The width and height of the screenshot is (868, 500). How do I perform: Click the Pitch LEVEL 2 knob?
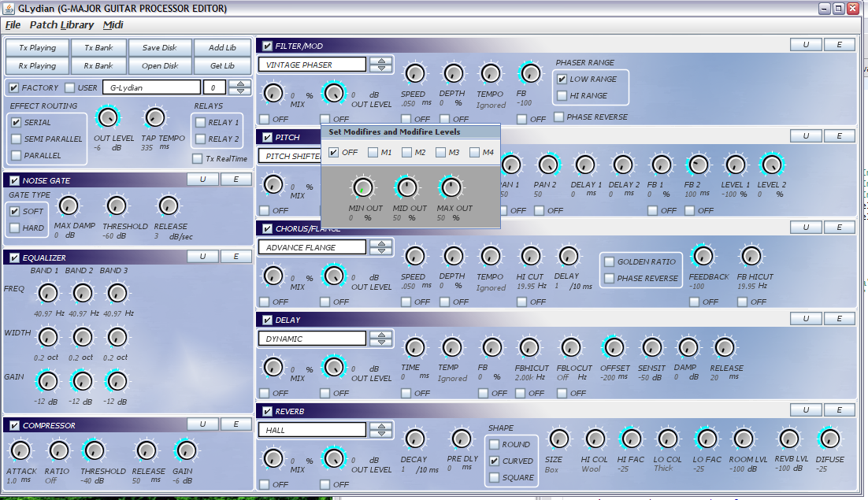tap(772, 165)
